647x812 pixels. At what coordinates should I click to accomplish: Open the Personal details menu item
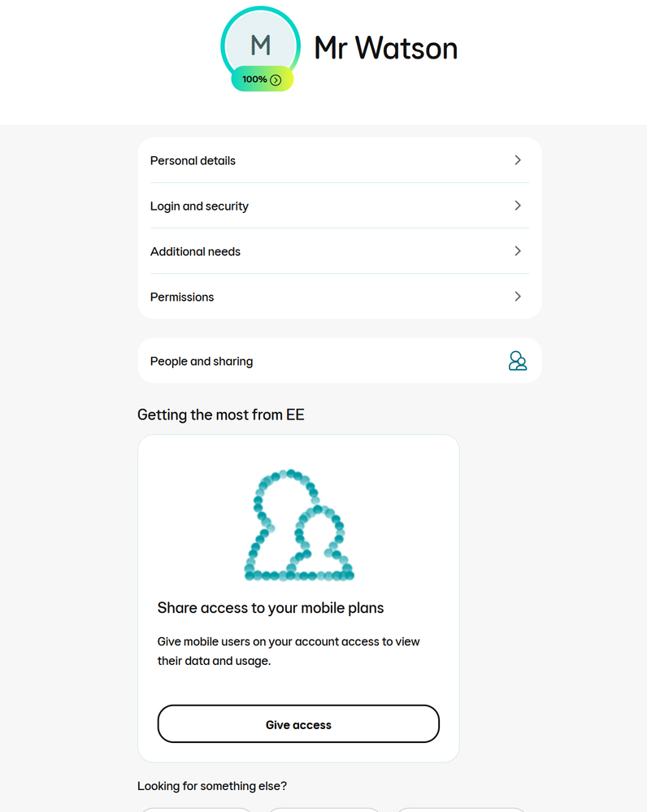[339, 161]
